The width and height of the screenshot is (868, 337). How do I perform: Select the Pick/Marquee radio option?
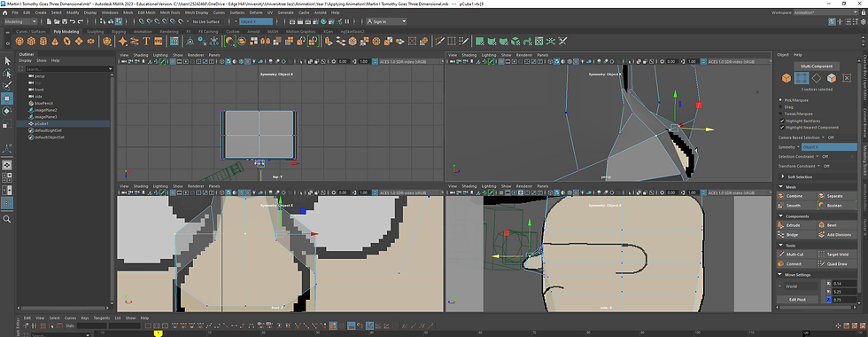click(780, 99)
